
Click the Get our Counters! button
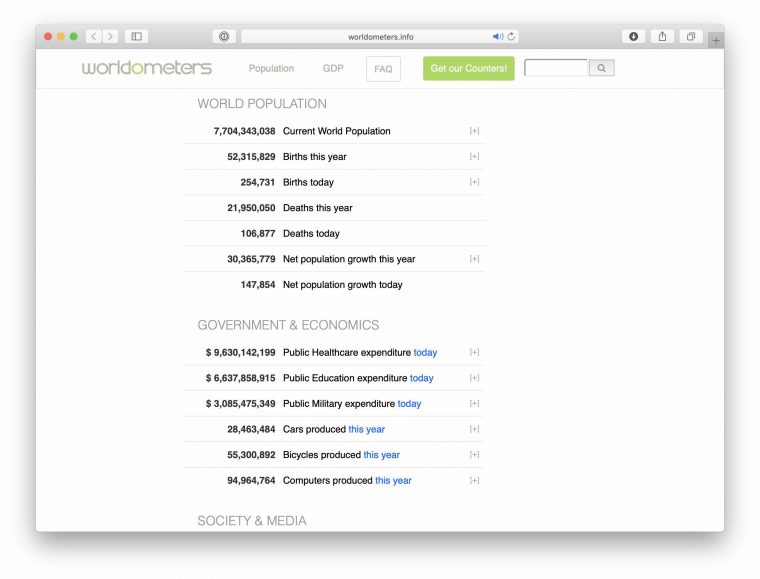468,68
